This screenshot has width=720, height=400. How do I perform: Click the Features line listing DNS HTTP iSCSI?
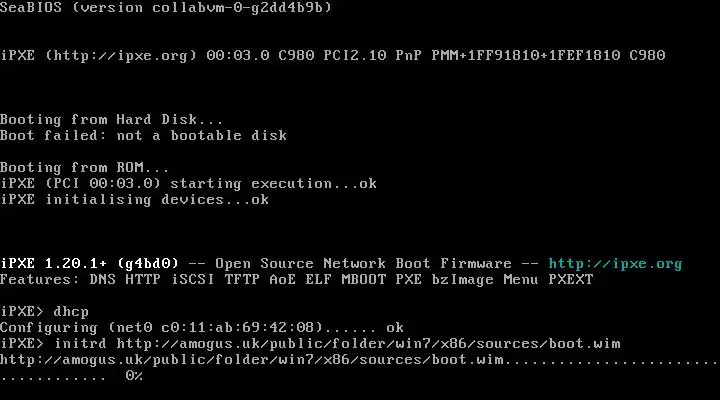tap(297, 280)
